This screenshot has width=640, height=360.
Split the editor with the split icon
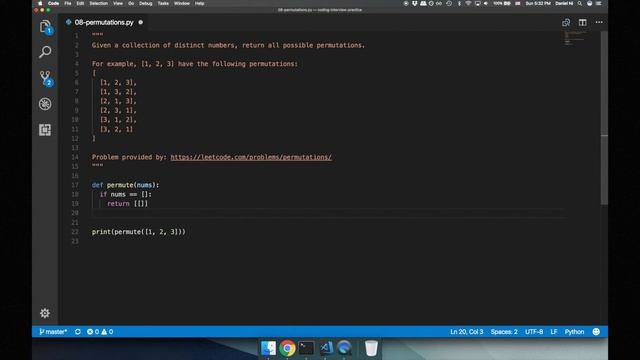pyautogui.click(x=582, y=22)
